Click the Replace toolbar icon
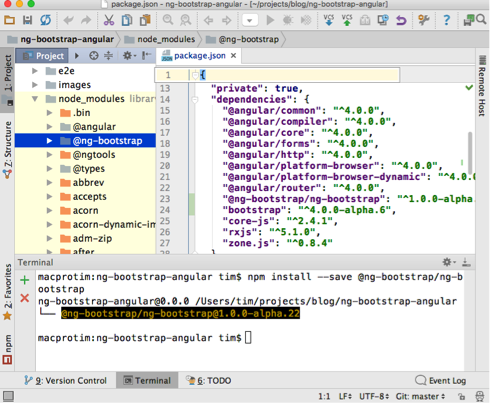Viewport: 490px width, 403px height. coord(185,20)
